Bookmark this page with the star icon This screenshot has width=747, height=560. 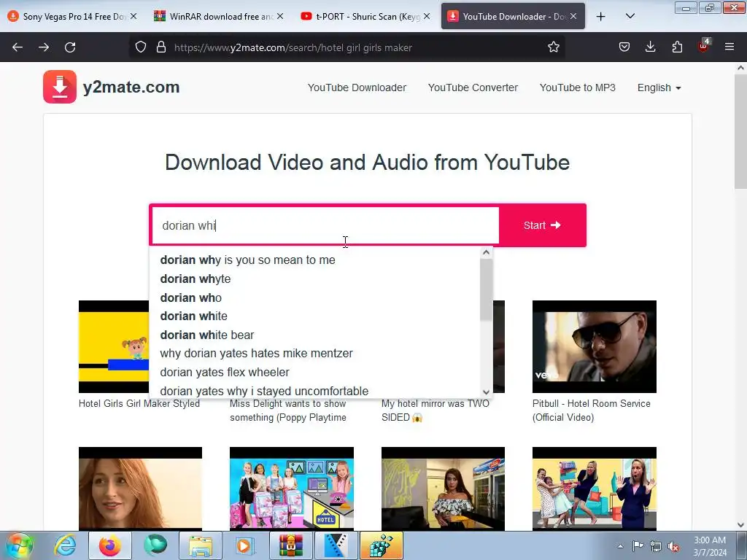click(553, 47)
